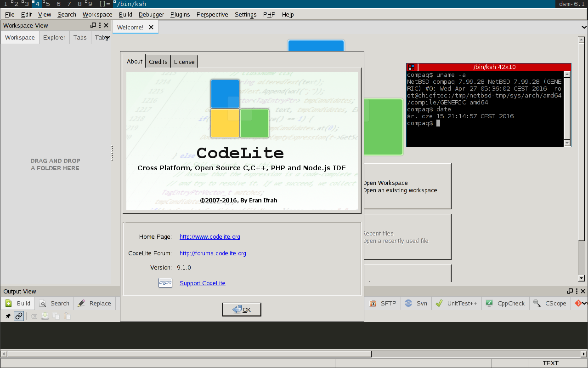Image resolution: width=588 pixels, height=368 pixels.
Task: Click the paste icon in Output View toolbar
Action: pos(67,316)
